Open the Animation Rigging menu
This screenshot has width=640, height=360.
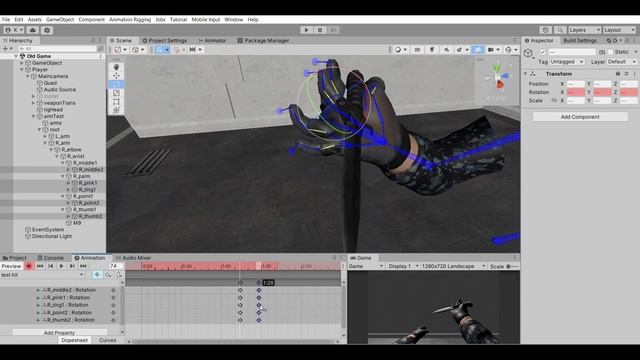pyautogui.click(x=130, y=20)
